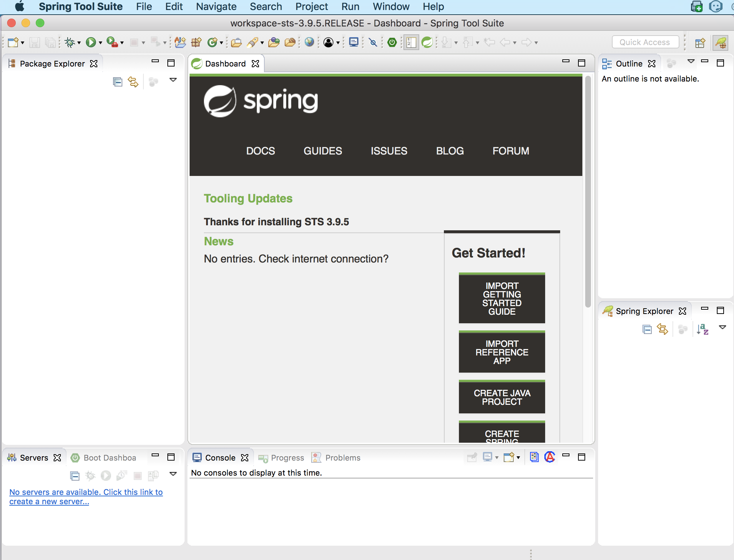734x560 pixels.
Task: Open the New wizard dropdown arrow
Action: pos(23,43)
